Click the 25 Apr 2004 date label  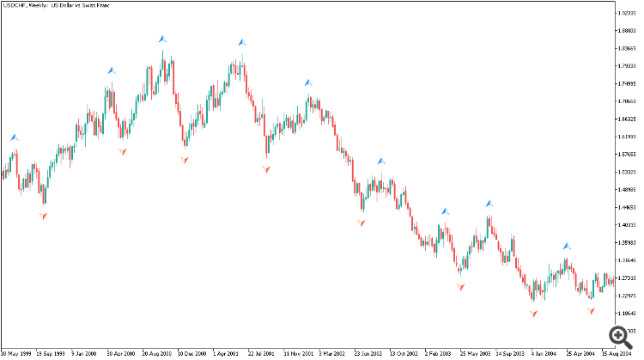[580, 353]
